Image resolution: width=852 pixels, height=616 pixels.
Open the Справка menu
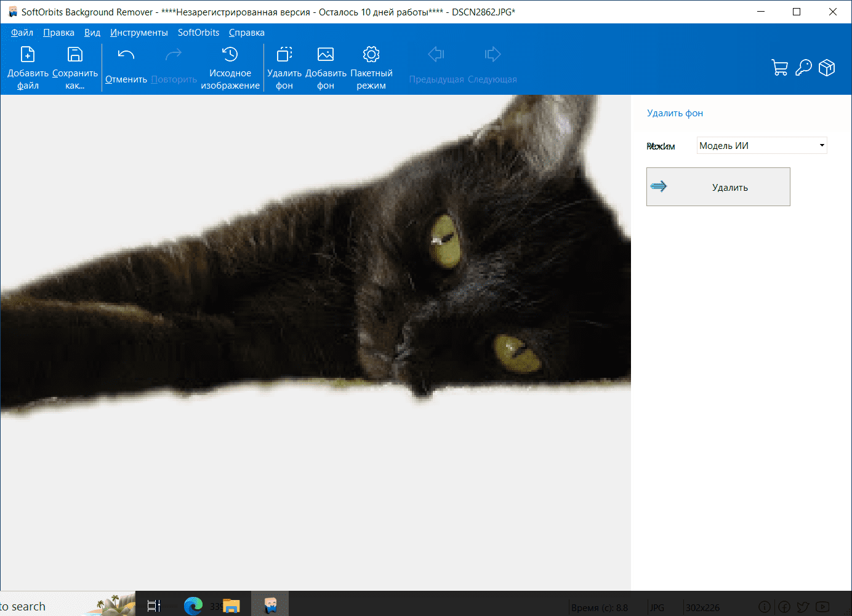coord(247,33)
